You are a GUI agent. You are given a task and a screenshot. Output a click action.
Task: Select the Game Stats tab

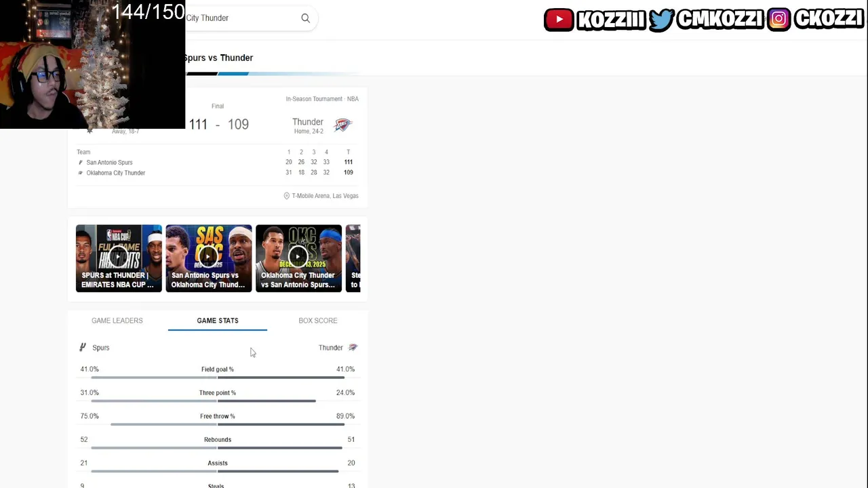pyautogui.click(x=218, y=321)
